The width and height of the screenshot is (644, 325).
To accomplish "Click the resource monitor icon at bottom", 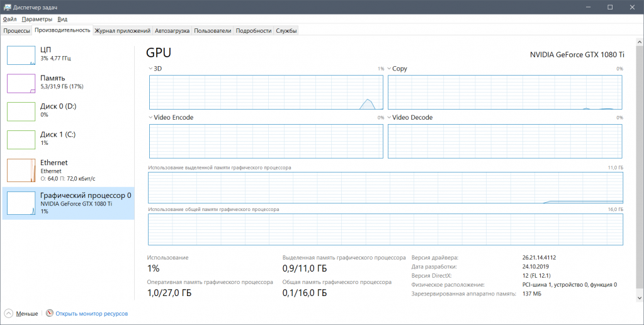I will pos(50,313).
